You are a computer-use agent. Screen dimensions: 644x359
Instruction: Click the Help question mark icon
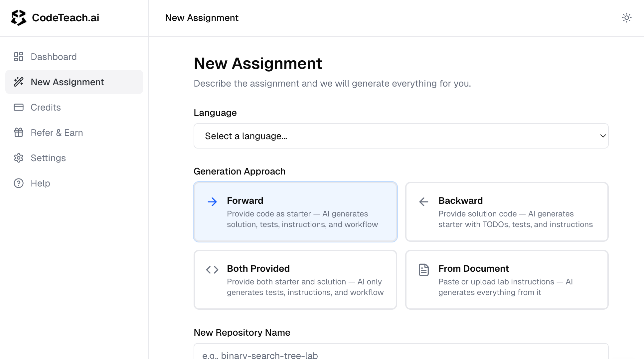(x=19, y=183)
